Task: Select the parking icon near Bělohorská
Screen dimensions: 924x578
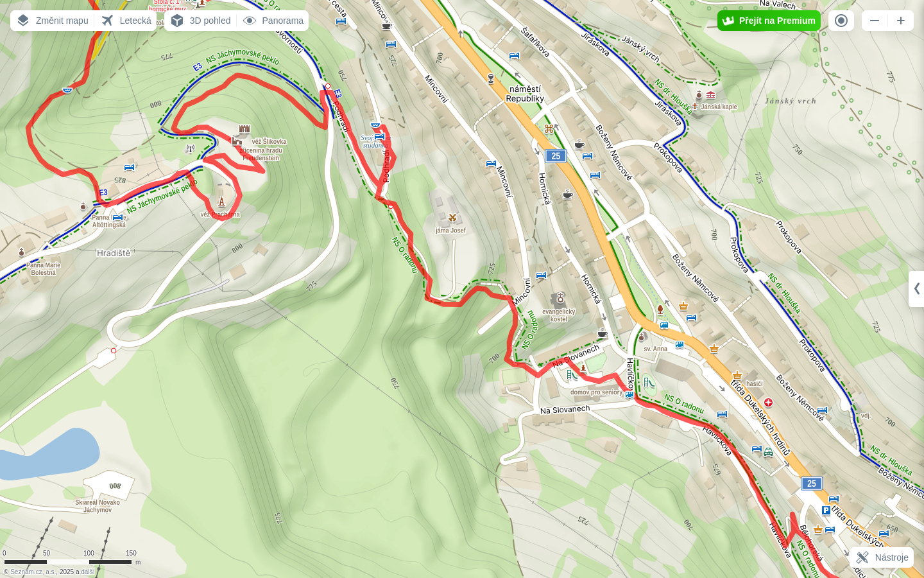Action: pos(826,511)
